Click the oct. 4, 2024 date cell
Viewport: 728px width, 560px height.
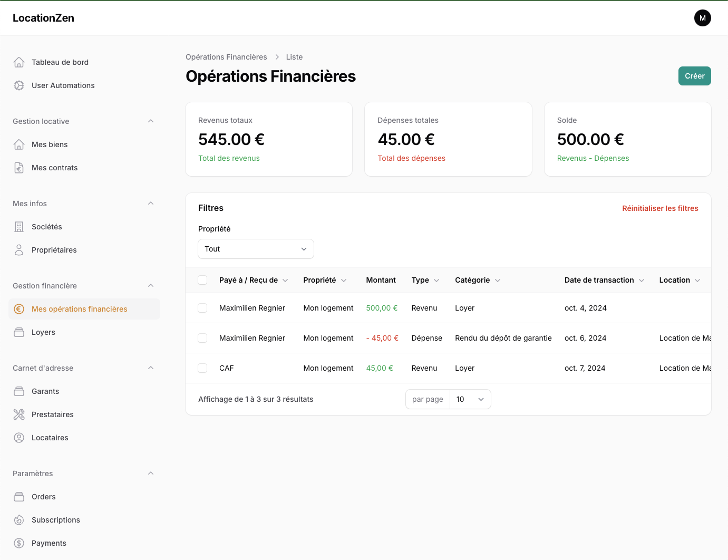pyautogui.click(x=585, y=308)
